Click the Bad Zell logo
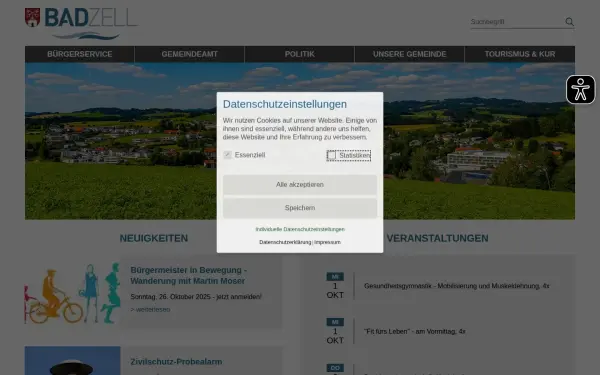The image size is (600, 375). coord(81,23)
